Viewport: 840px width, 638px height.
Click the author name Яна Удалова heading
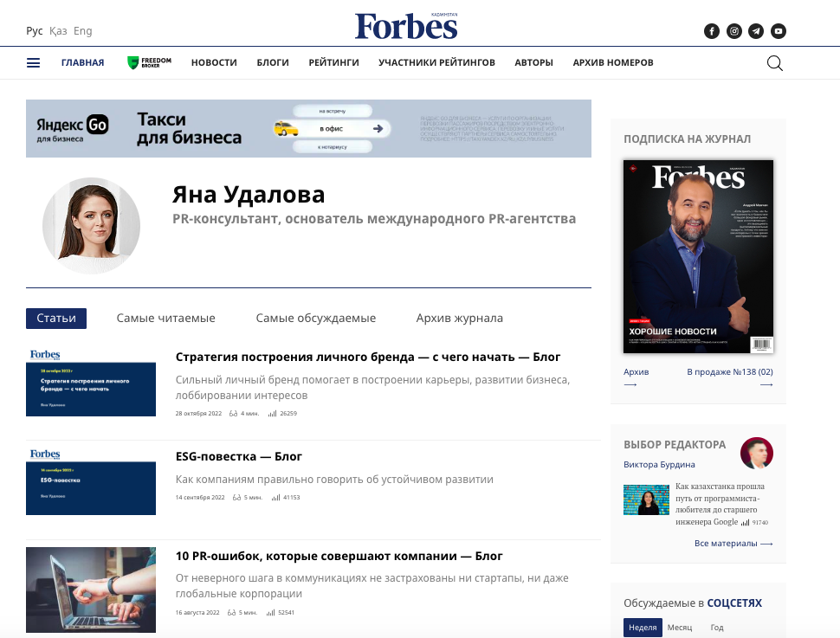click(249, 195)
